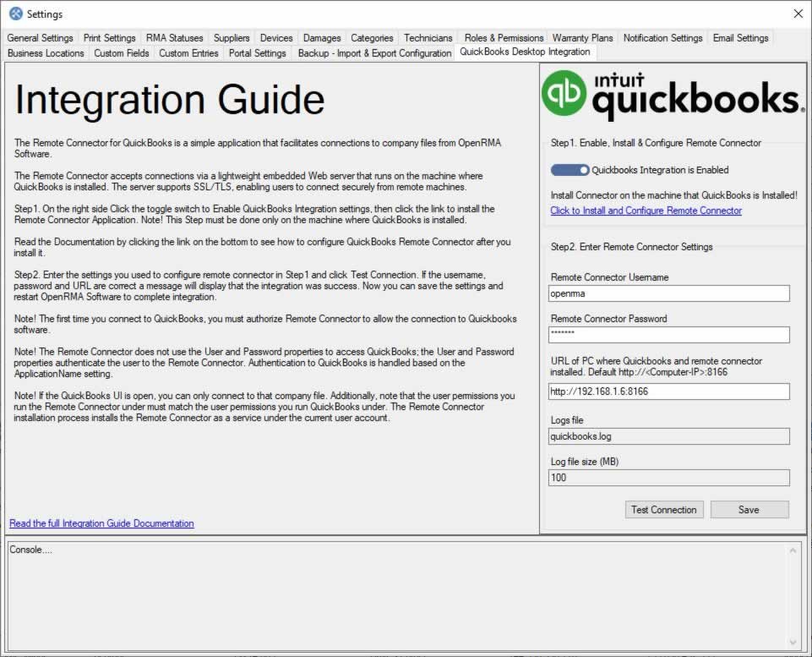The width and height of the screenshot is (812, 657).
Task: Click the Test Connection button
Action: pyautogui.click(x=664, y=509)
